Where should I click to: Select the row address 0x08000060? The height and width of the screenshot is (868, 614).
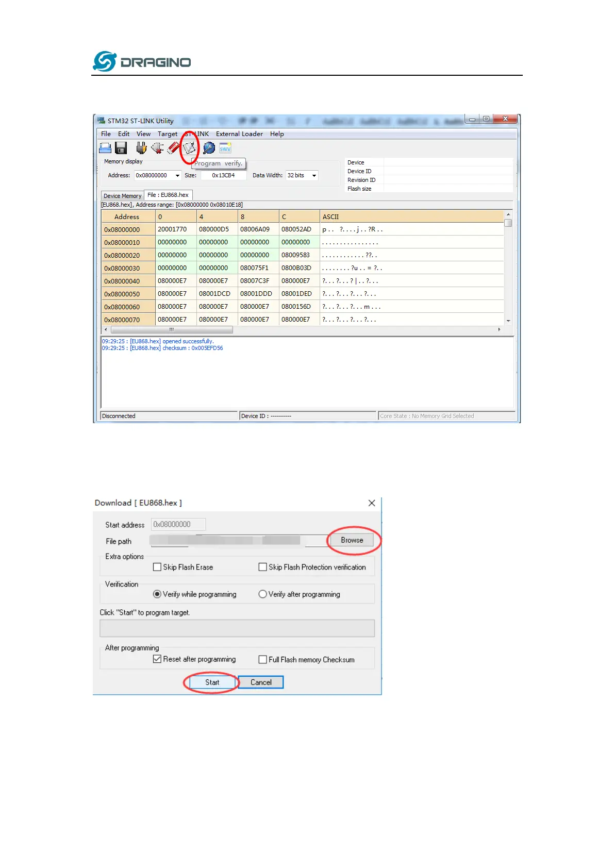(x=128, y=307)
